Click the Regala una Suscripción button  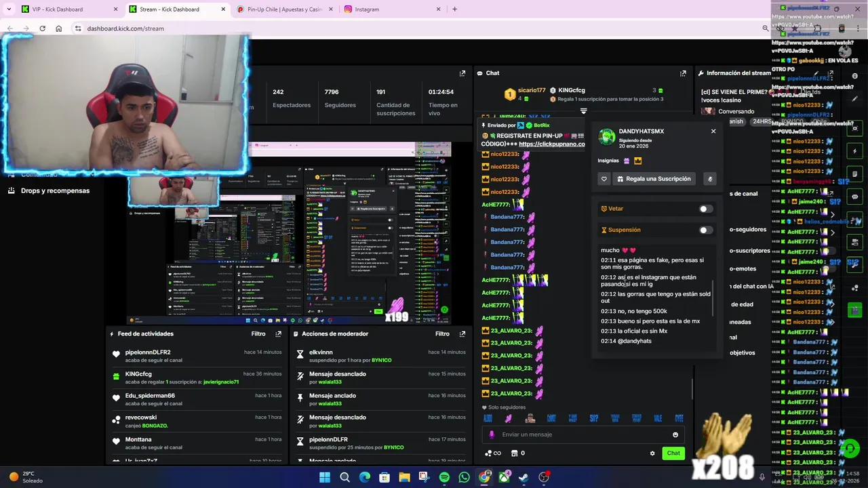(654, 179)
